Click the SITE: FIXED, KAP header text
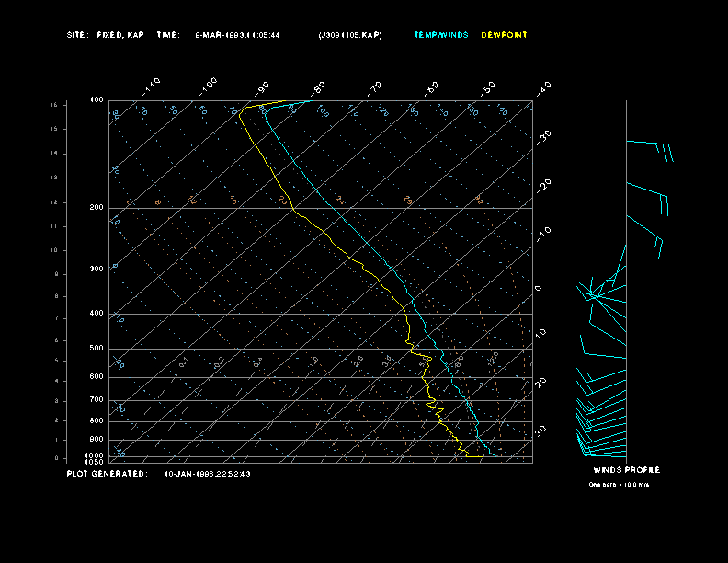 click(106, 35)
